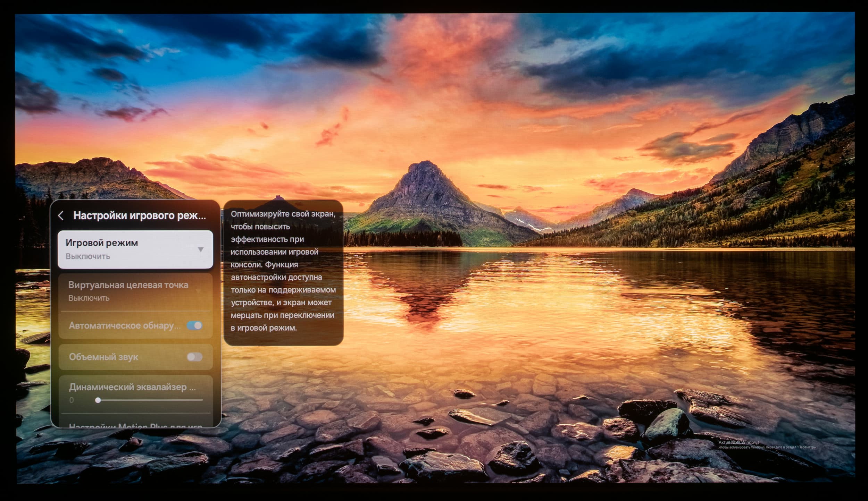Disable the Автоматическое обнаружение toggle switch
868x501 pixels.
[194, 325]
